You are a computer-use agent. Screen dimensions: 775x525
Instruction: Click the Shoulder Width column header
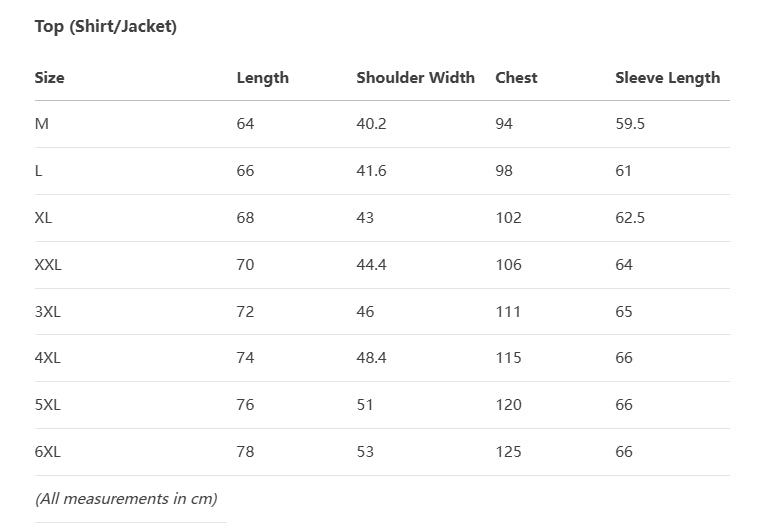click(x=415, y=78)
